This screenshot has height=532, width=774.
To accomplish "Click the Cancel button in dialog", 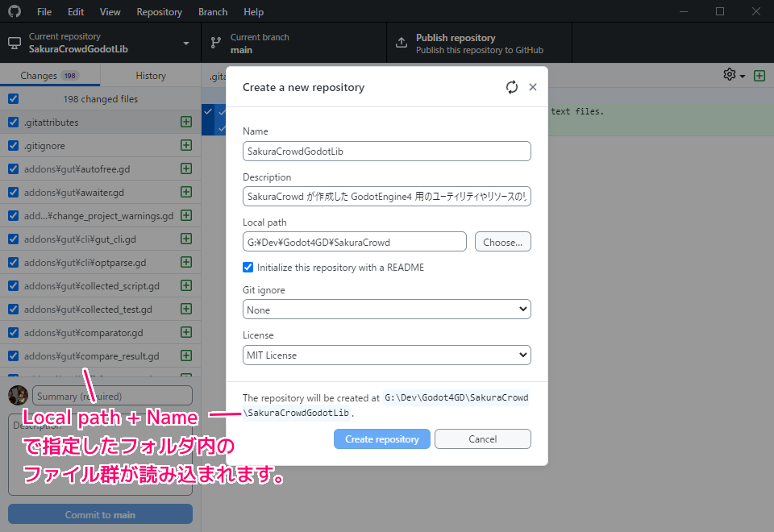I will [483, 438].
